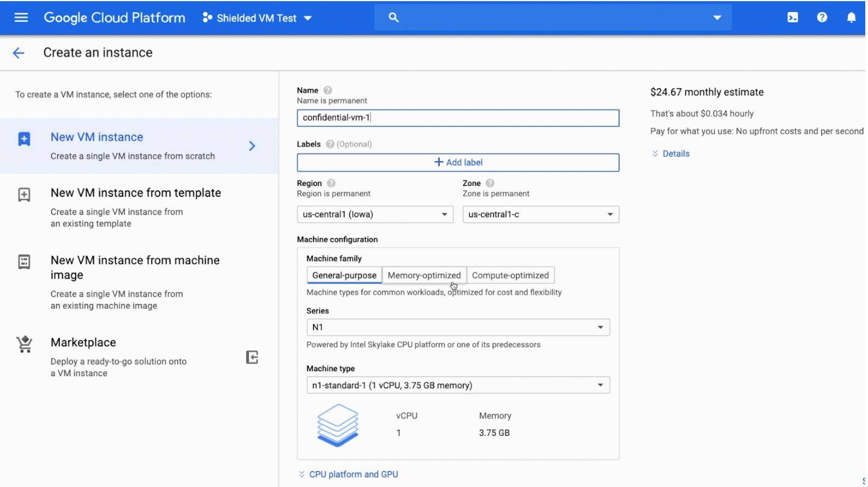Click the Machine configuration heading
This screenshot has height=487, width=868.
click(337, 240)
